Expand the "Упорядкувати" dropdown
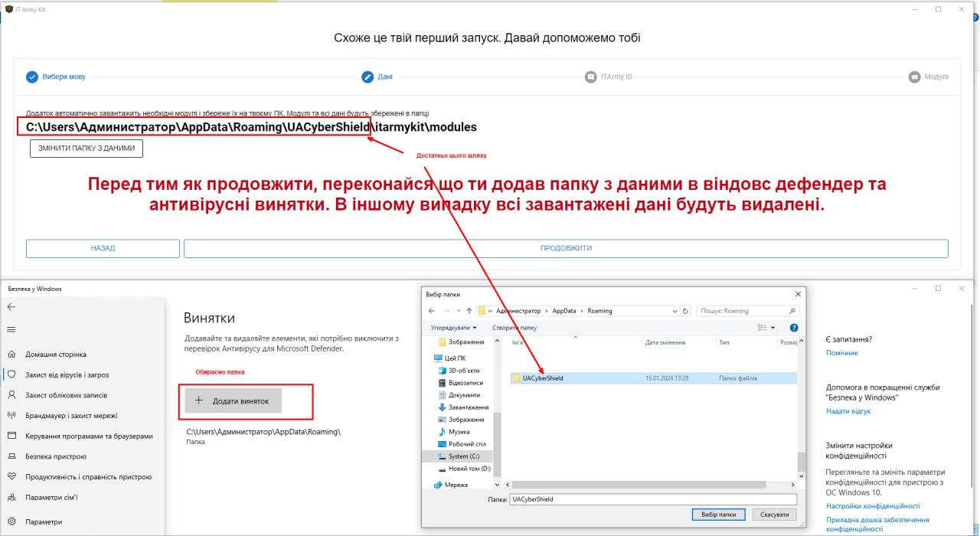This screenshot has width=980, height=536. point(453,327)
